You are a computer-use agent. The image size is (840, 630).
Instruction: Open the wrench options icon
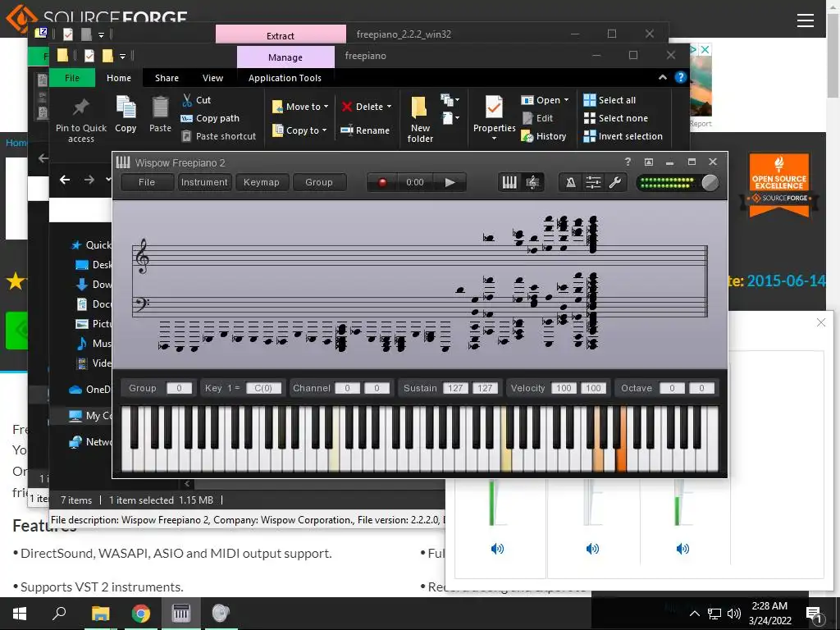615,183
